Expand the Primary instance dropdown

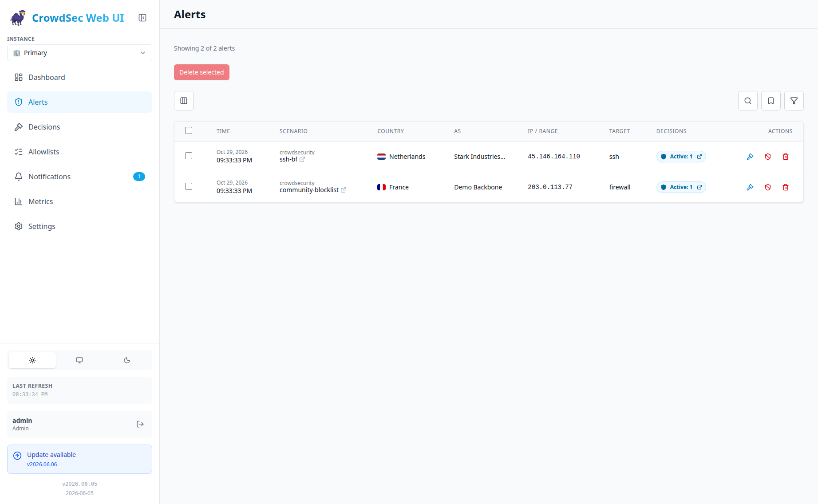pos(79,53)
